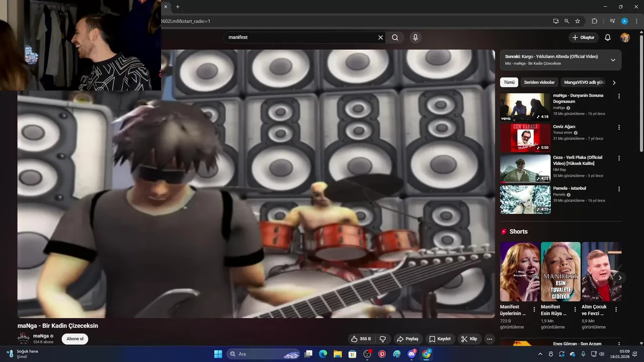Open Chrome extensions puzzle icon
This screenshot has width=644, height=362.
click(x=594, y=21)
